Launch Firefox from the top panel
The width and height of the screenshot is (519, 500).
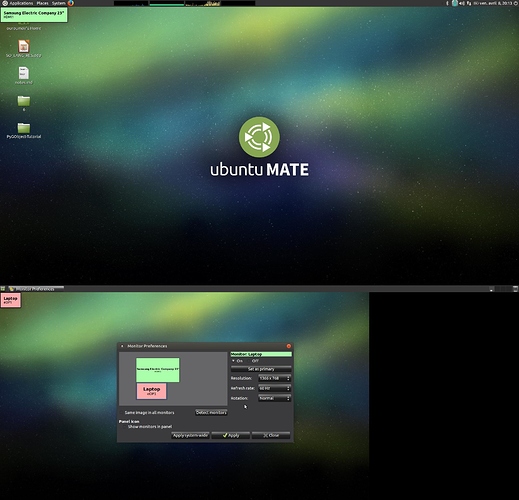pos(71,3)
